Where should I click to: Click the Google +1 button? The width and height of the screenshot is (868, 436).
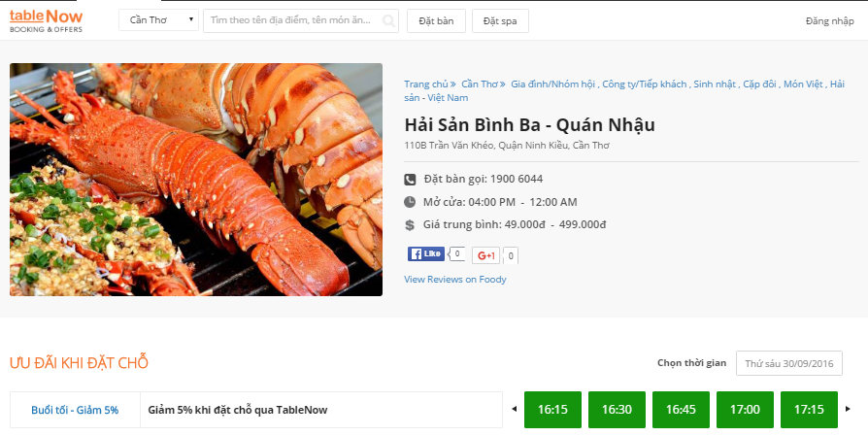[x=485, y=255]
